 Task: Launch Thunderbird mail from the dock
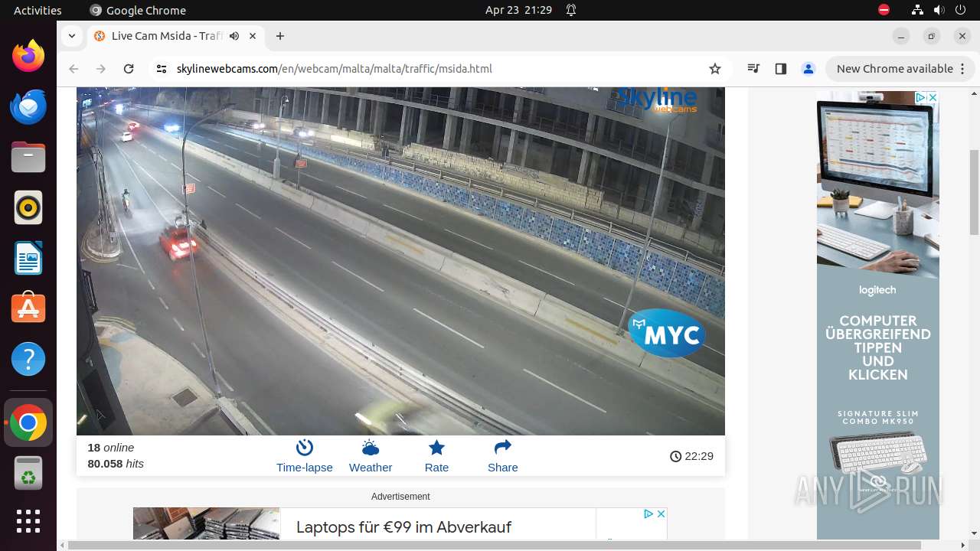(x=28, y=106)
